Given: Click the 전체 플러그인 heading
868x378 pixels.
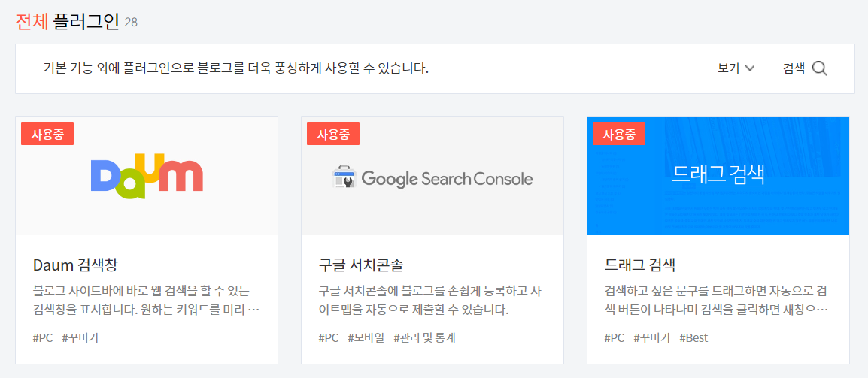Looking at the screenshot, I should click(67, 21).
